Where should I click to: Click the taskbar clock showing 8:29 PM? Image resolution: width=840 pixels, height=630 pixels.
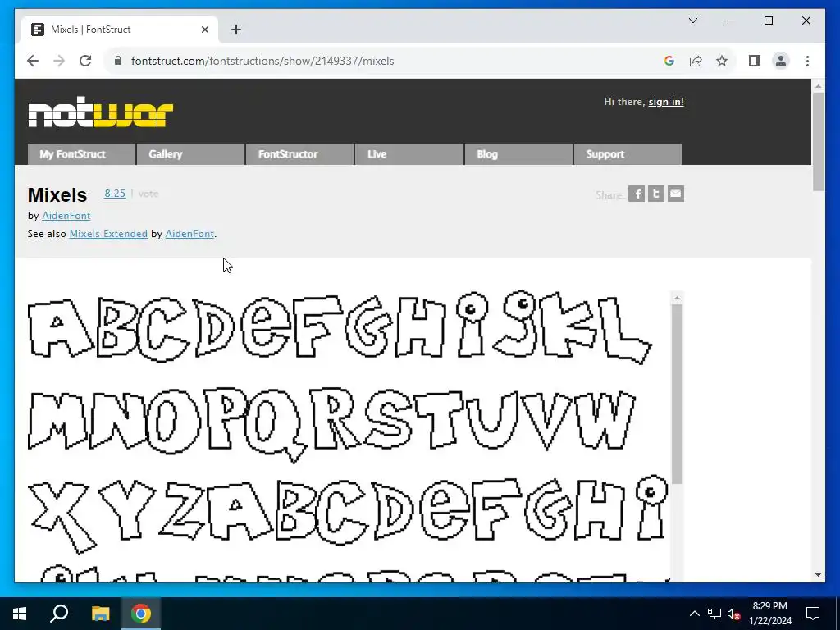click(x=769, y=614)
